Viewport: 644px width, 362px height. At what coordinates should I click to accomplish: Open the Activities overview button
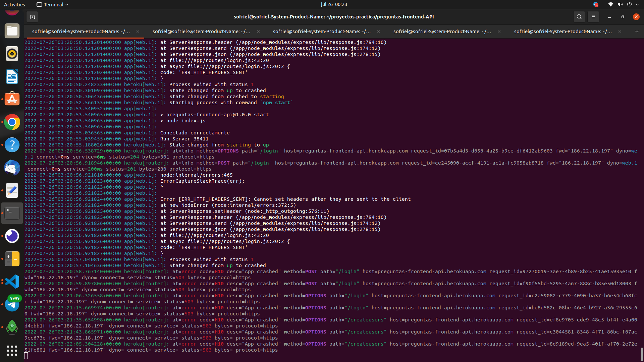pos(15,4)
